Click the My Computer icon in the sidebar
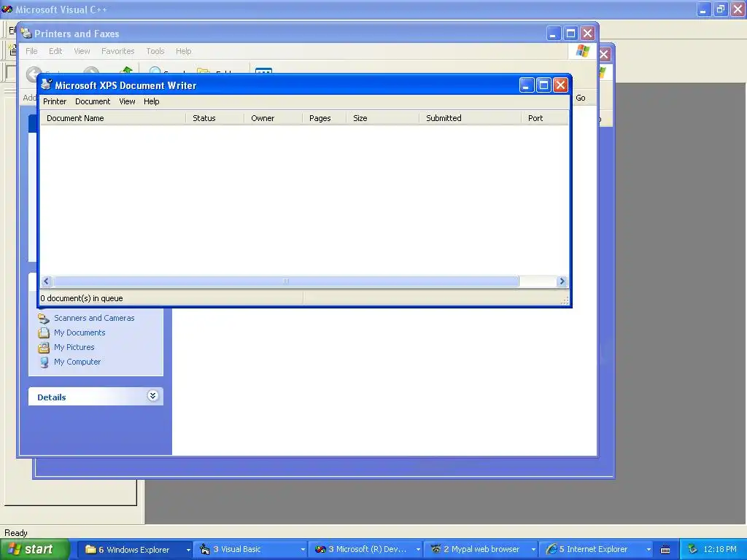747x560 pixels. [x=44, y=362]
